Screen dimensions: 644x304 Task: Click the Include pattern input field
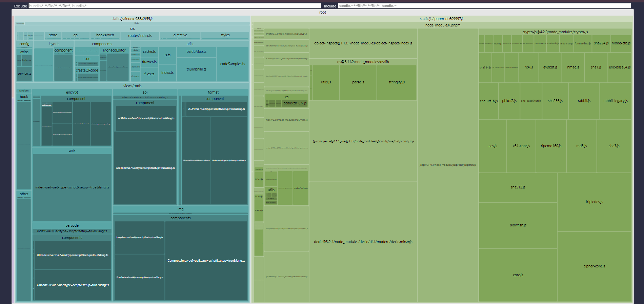484,6
